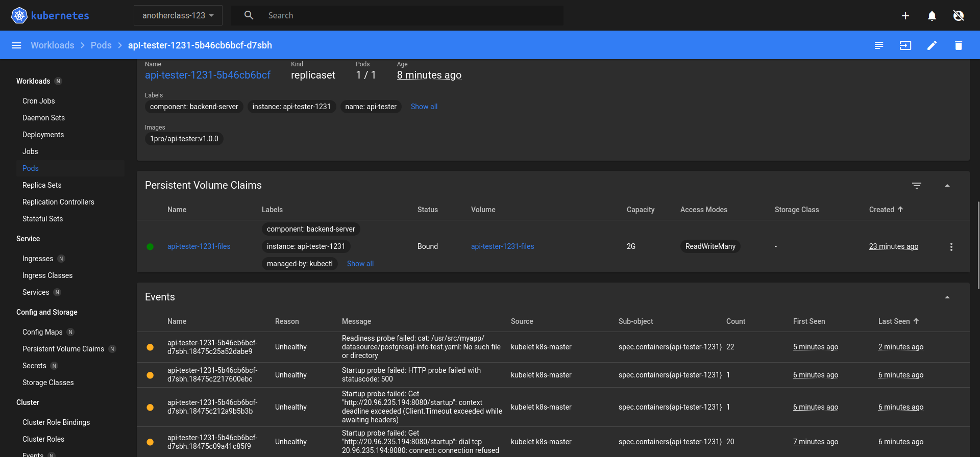Click the Config and Storage heading
The height and width of the screenshot is (457, 980).
coord(47,312)
